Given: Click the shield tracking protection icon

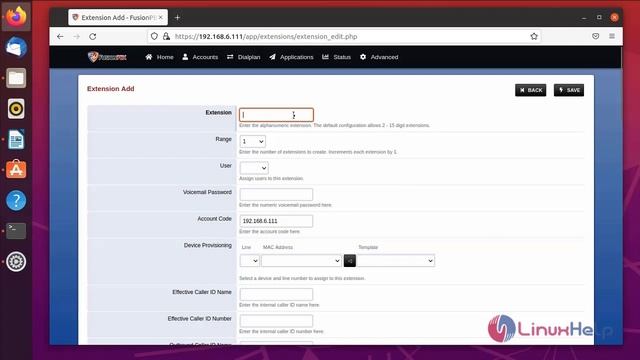Looking at the screenshot, I should point(154,36).
